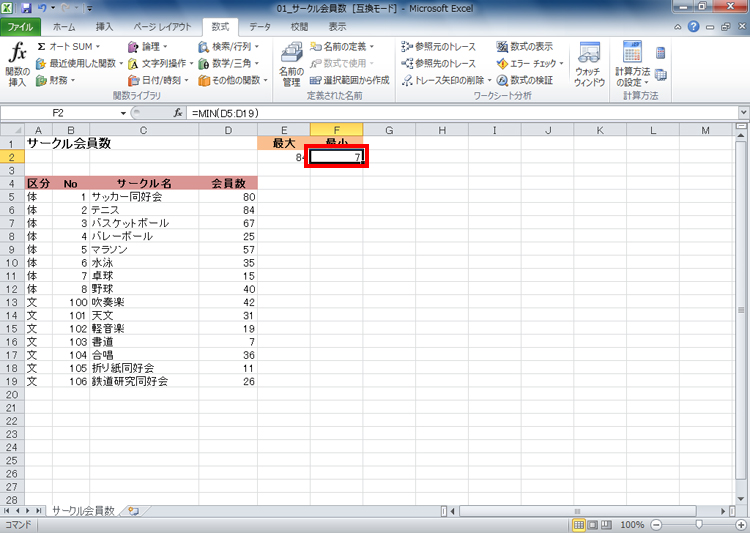This screenshot has width=750, height=533.
Task: Click Create from Selection (選択範囲から作成)
Action: click(350, 80)
